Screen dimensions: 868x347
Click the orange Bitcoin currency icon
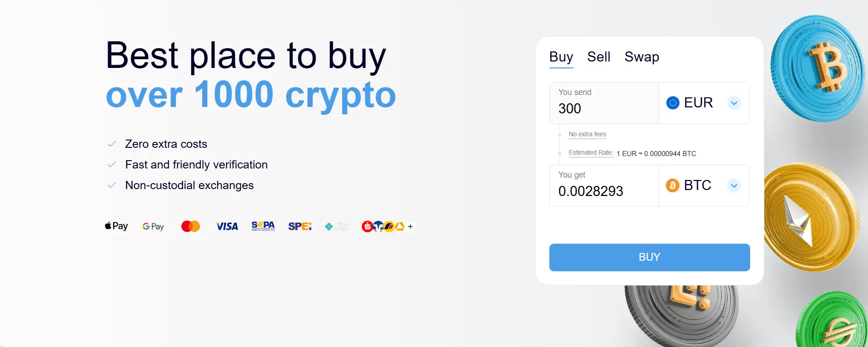[x=673, y=185]
